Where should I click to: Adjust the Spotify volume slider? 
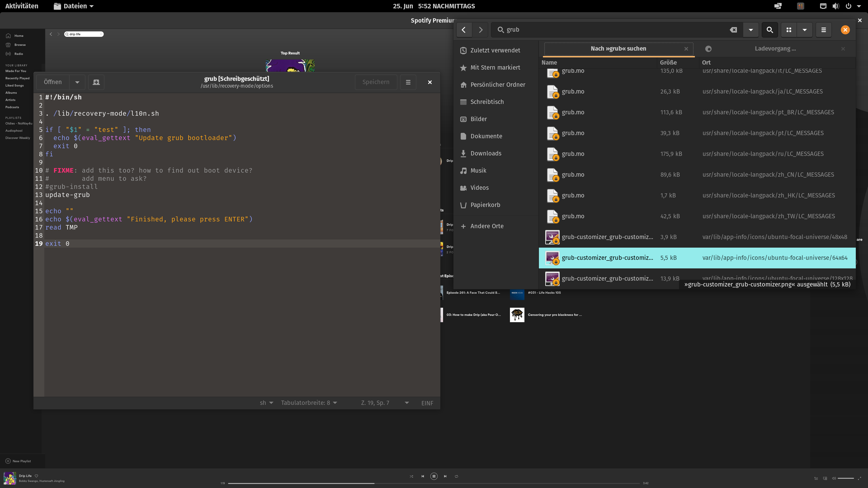pyautogui.click(x=845, y=478)
